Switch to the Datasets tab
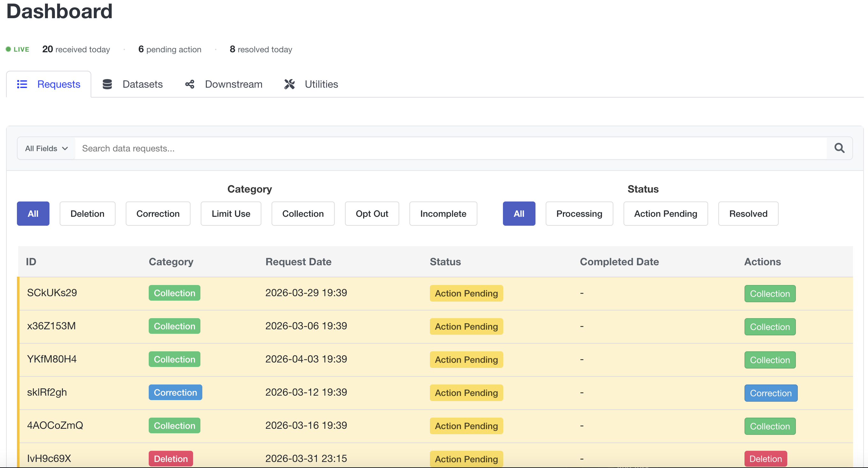 142,84
